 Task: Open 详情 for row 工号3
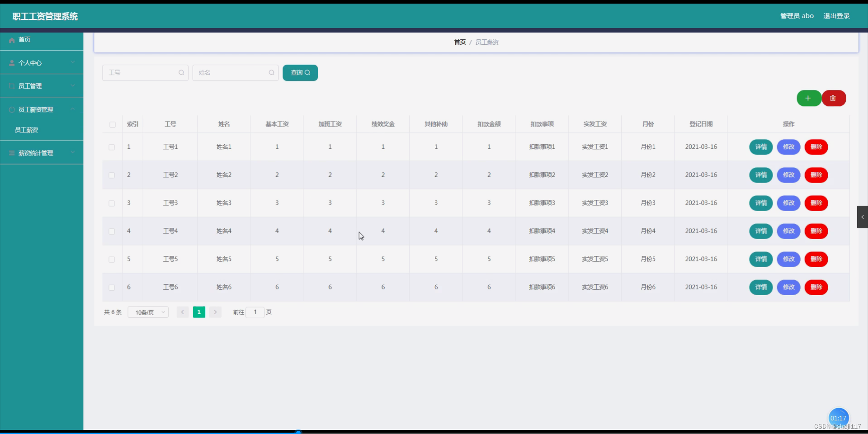point(761,203)
